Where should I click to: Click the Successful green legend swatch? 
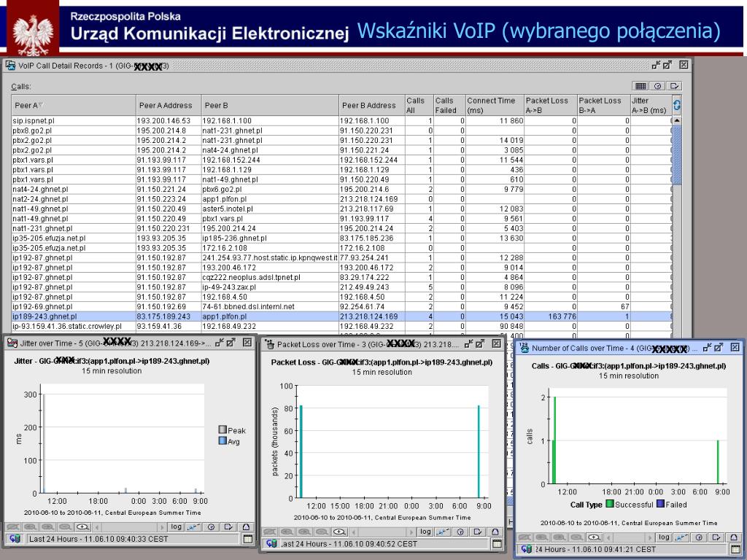pos(609,504)
